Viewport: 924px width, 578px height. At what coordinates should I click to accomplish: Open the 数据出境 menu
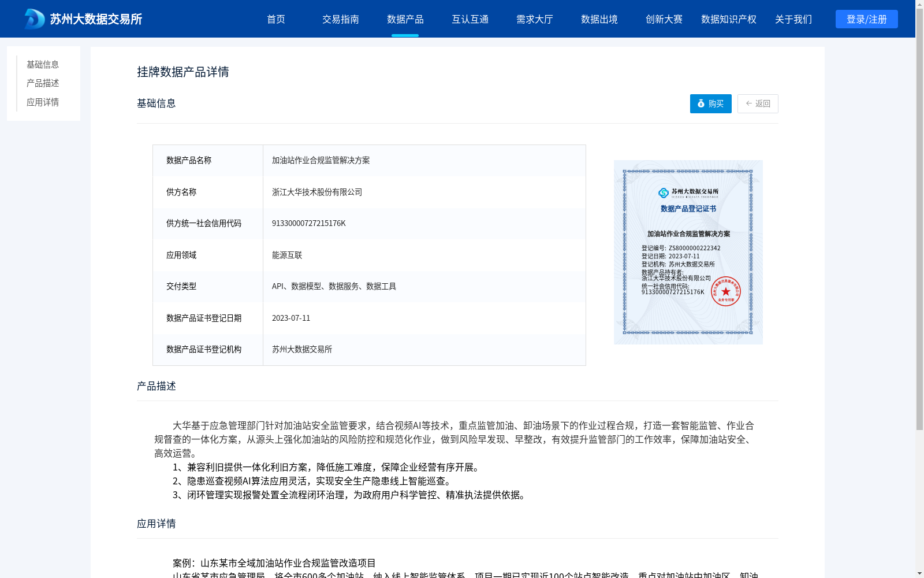599,19
